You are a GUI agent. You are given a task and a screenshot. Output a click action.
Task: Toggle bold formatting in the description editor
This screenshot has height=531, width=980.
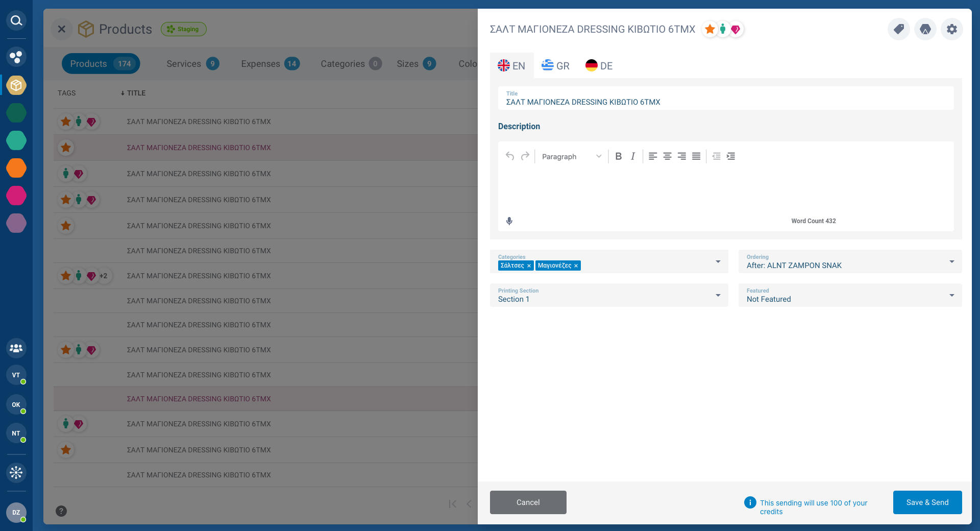pyautogui.click(x=618, y=156)
